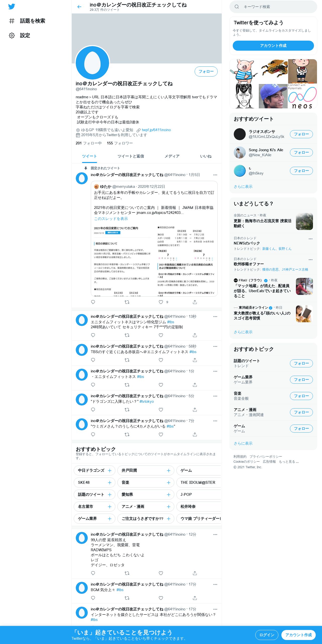Open twpf.jp/6411inoino profile link
The image size is (322, 644).
[x=156, y=130]
